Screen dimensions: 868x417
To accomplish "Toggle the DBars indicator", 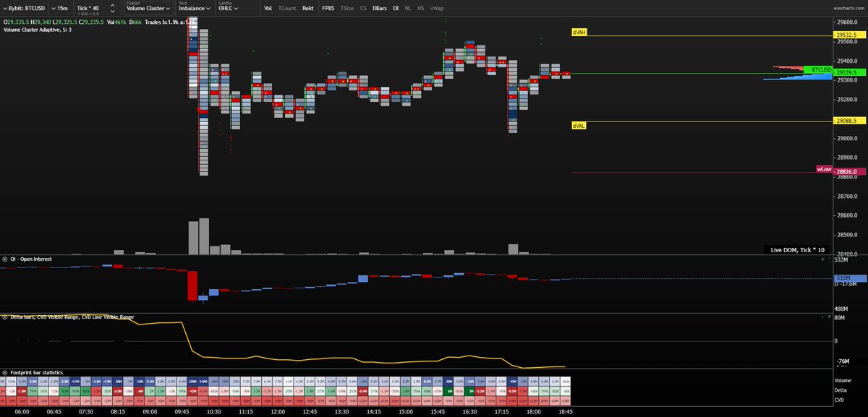I will pyautogui.click(x=380, y=7).
